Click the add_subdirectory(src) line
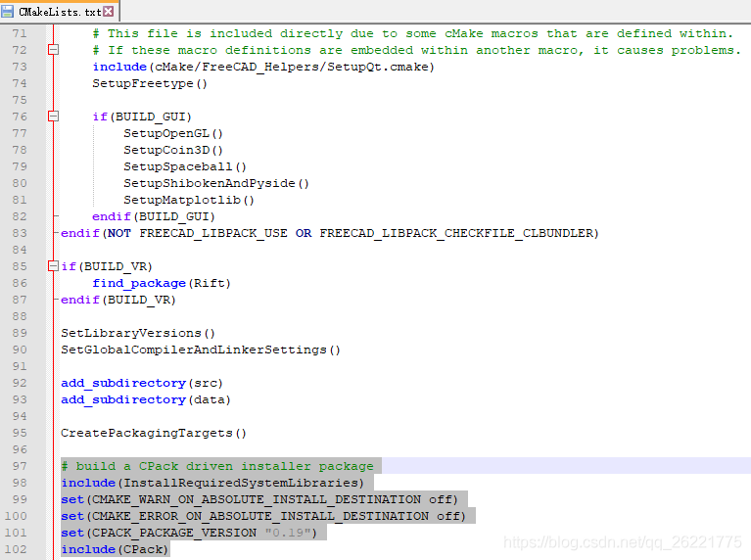This screenshot has height=560, width=751. coord(142,383)
